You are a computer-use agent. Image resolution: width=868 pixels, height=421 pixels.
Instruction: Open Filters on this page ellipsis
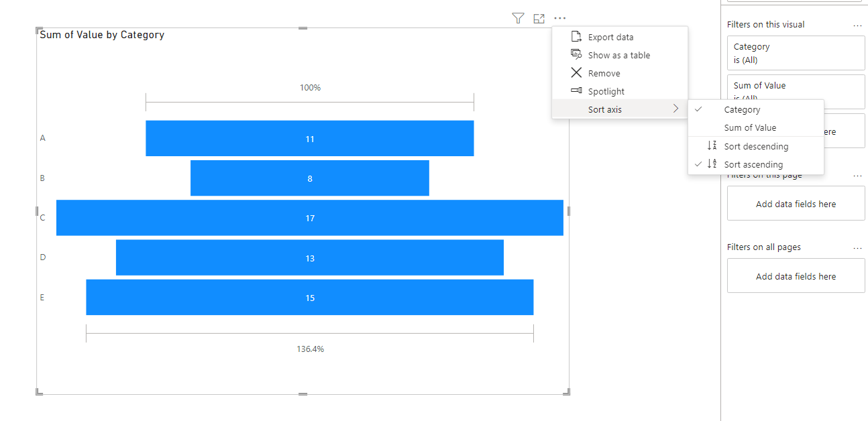click(x=857, y=175)
